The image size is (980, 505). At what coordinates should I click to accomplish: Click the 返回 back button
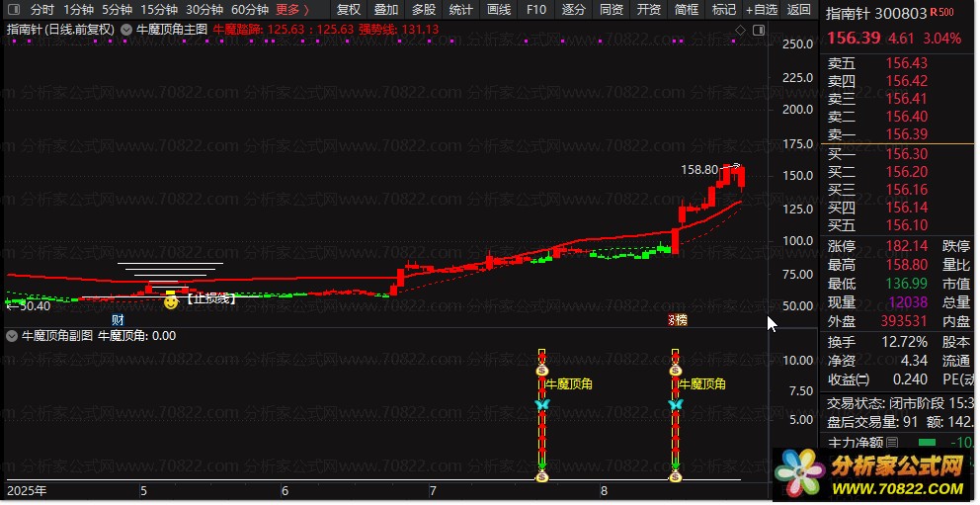point(799,9)
